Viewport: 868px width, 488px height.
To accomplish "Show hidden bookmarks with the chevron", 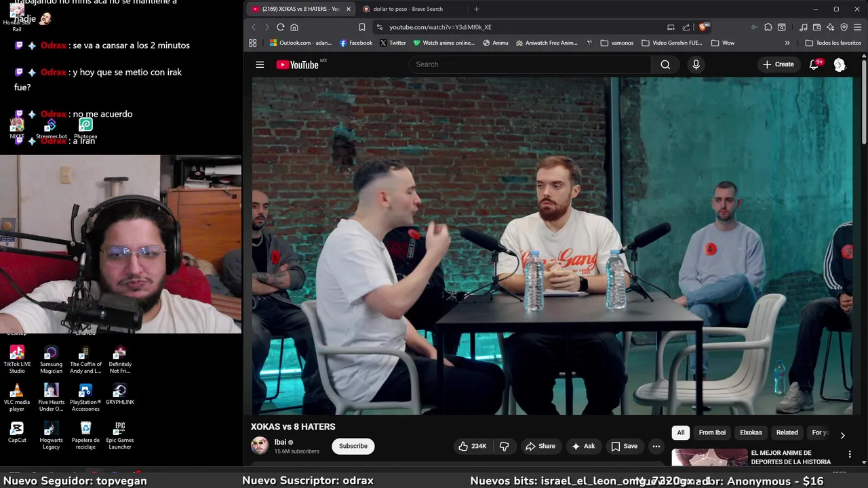I will tap(787, 43).
